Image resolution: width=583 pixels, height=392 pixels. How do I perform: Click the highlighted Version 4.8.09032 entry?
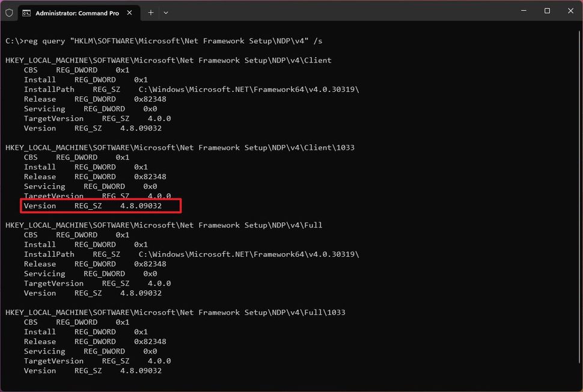[100, 206]
